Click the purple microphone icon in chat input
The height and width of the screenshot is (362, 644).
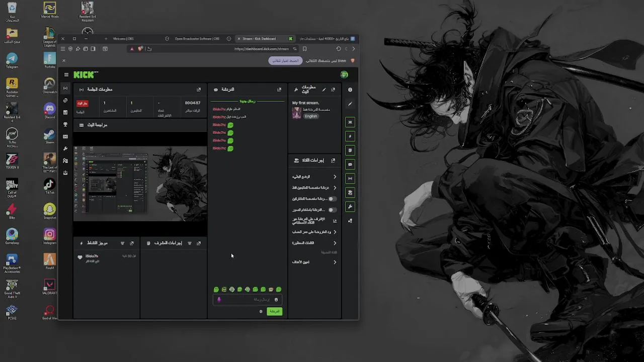pyautogui.click(x=219, y=300)
